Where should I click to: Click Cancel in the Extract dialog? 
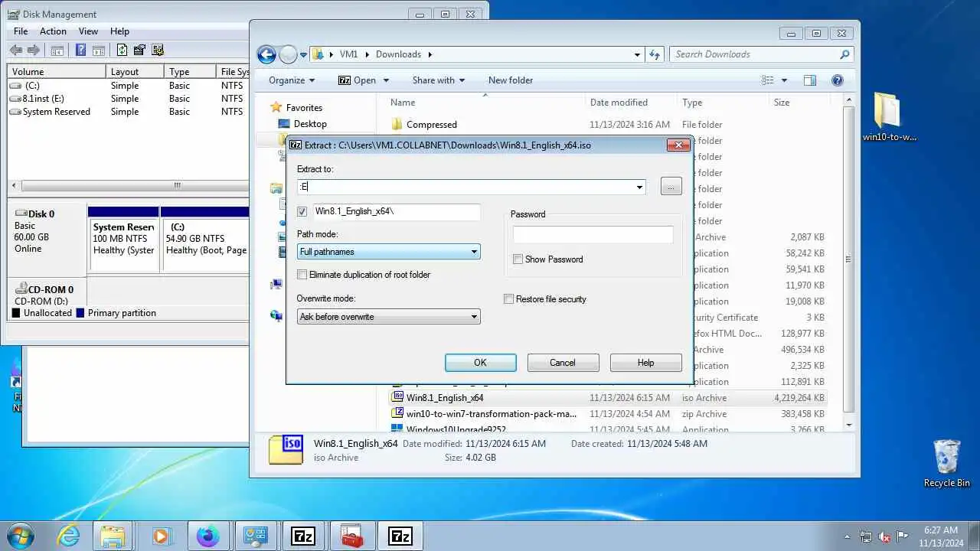click(x=563, y=363)
